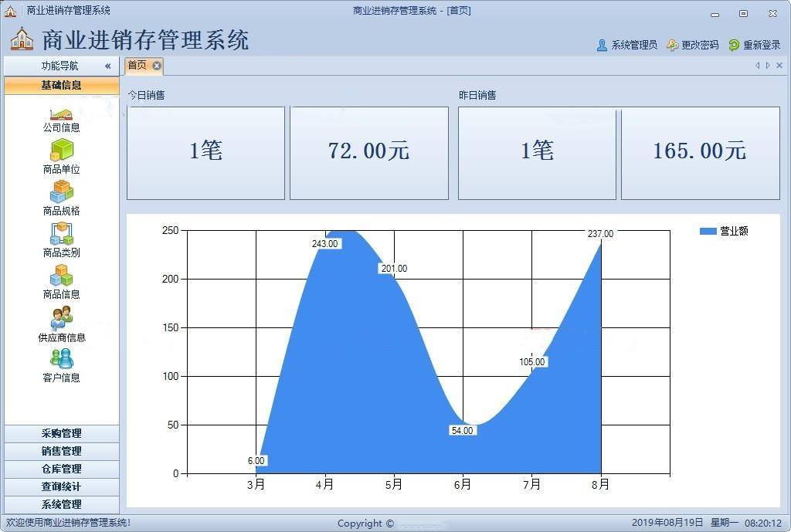Open the 供应商信息 supplier info icon
The height and width of the screenshot is (532, 791).
tap(62, 317)
